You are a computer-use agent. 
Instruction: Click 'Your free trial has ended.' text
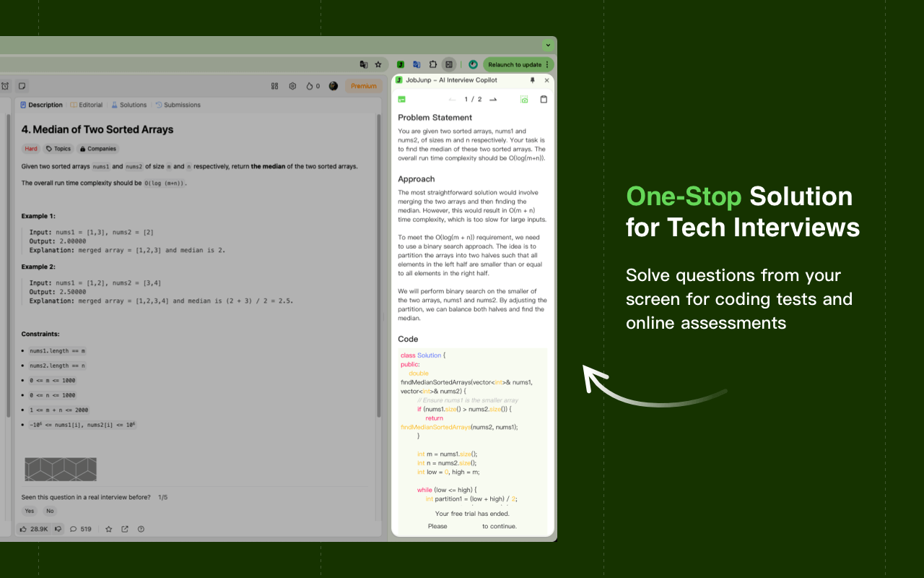472,514
